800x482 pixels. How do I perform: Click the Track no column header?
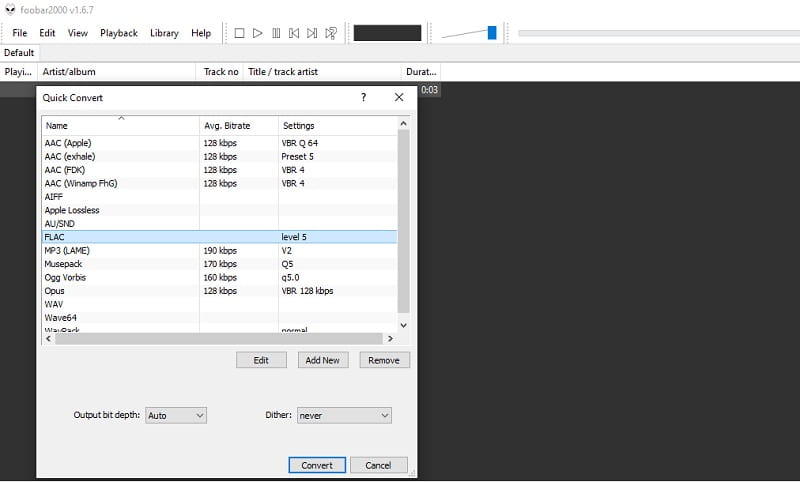pos(220,72)
